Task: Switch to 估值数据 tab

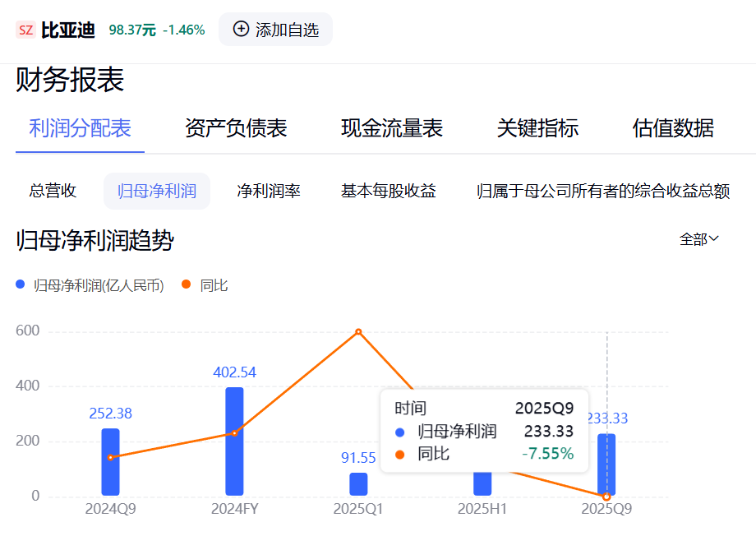Action: (673, 128)
